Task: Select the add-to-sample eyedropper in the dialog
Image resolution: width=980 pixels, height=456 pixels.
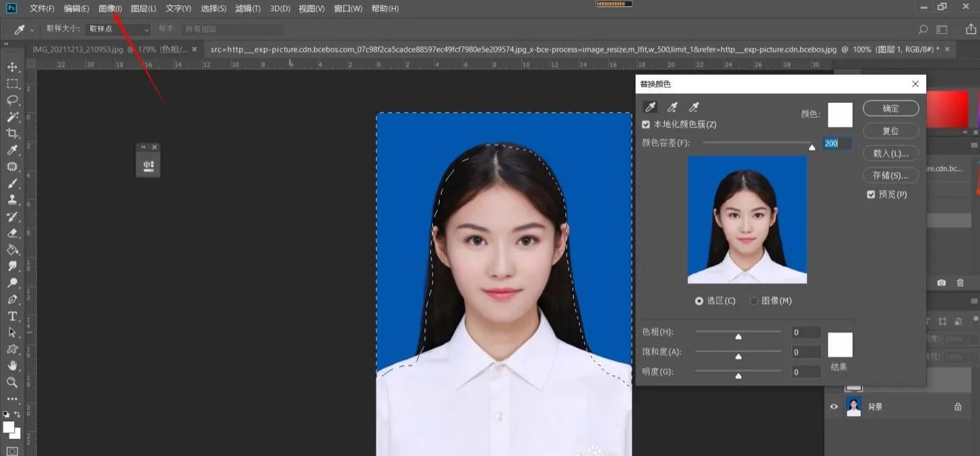Action: [672, 107]
